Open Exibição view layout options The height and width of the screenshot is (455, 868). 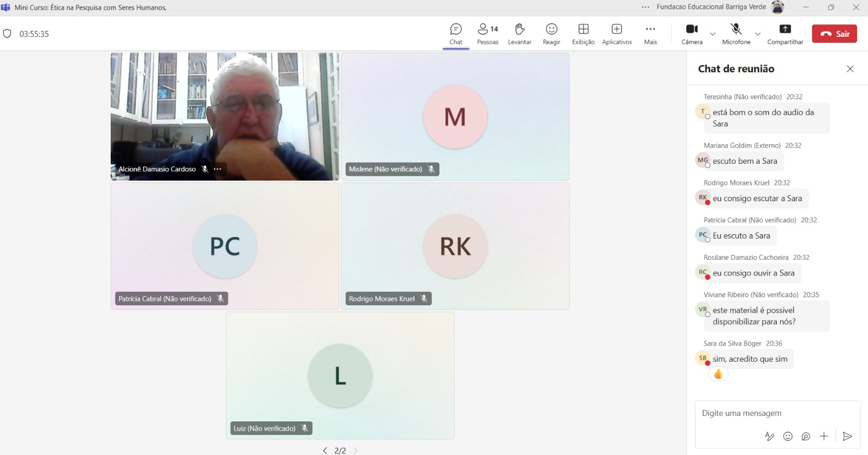click(x=583, y=34)
